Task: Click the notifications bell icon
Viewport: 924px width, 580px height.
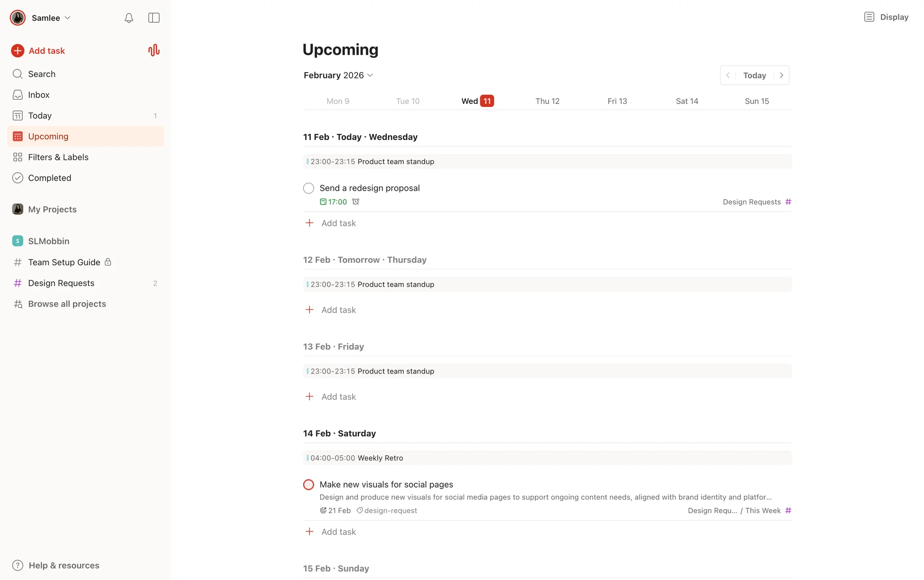Action: pos(128,18)
